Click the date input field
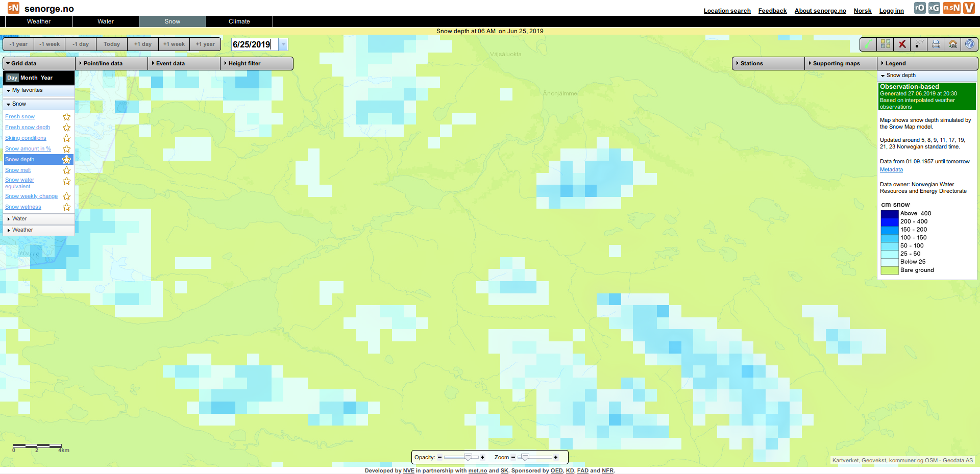Screen dimensions: 980x474 [254, 44]
